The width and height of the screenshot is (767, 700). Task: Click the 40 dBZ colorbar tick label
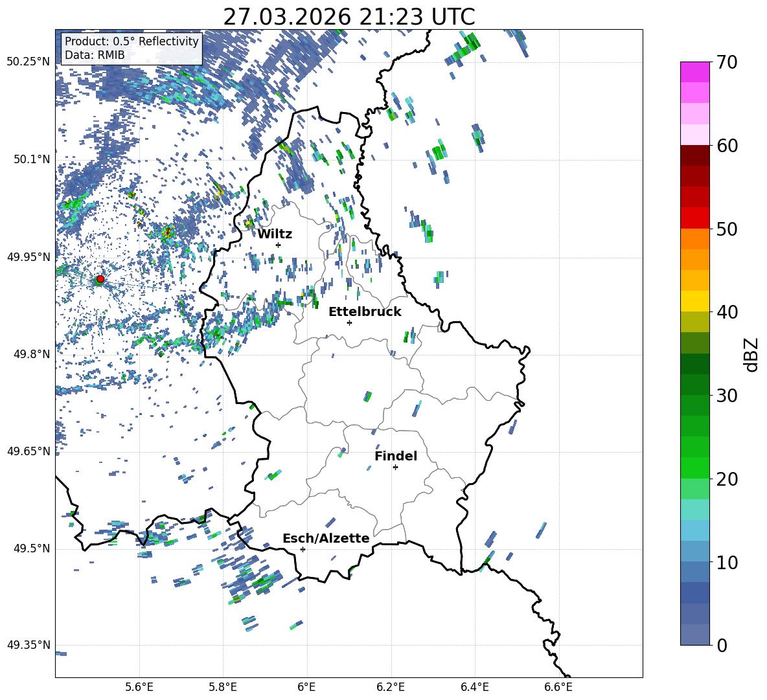tap(726, 312)
